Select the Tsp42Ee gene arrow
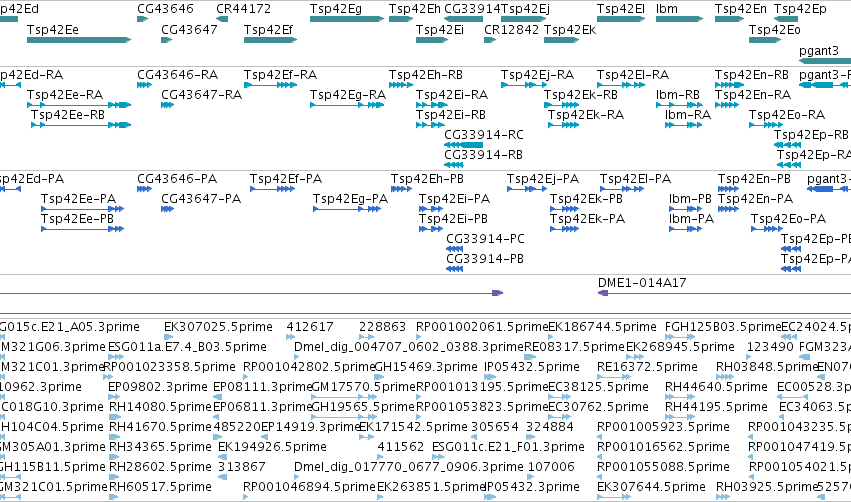 point(79,40)
